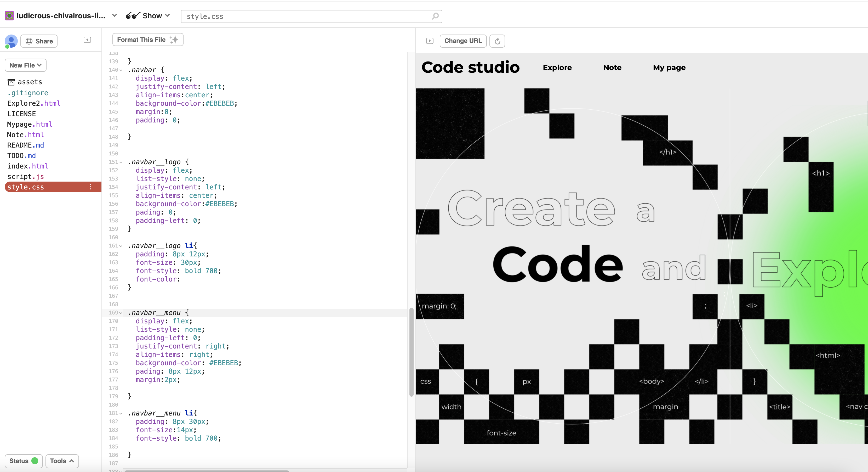Collapse the .navbar__menu rule at line 169
The width and height of the screenshot is (868, 472).
[121, 313]
